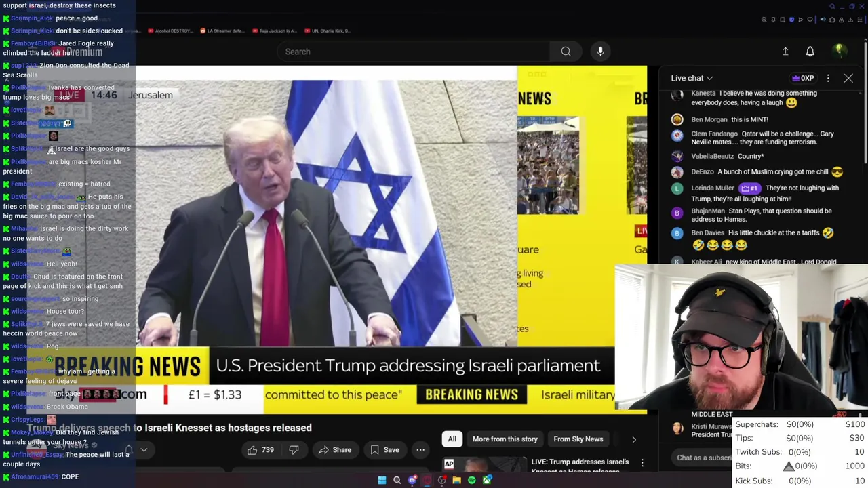Toggle tab mute via browser speaker icon
The height and width of the screenshot is (488, 868).
click(x=823, y=20)
